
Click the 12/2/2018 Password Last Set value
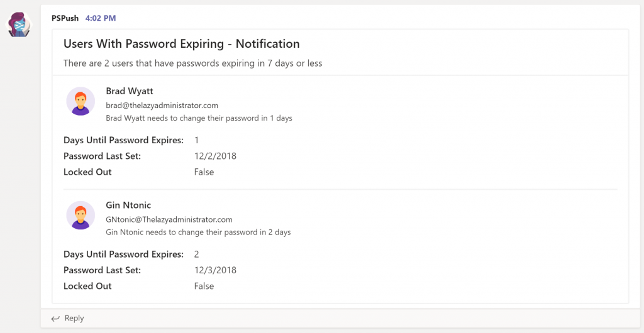215,156
